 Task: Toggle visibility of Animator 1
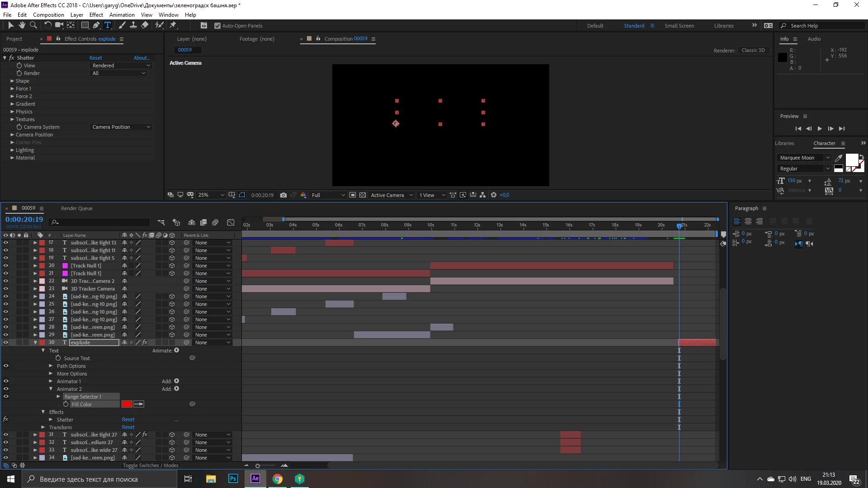[x=6, y=381]
